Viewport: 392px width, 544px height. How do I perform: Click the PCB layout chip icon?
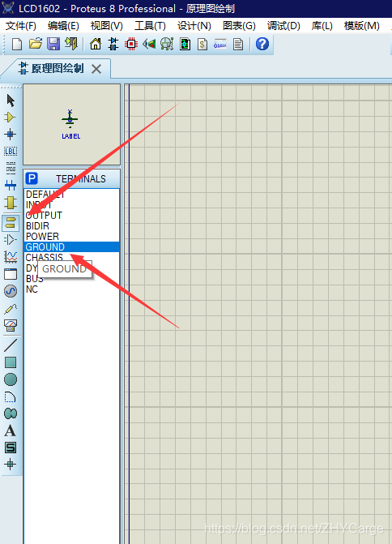131,44
